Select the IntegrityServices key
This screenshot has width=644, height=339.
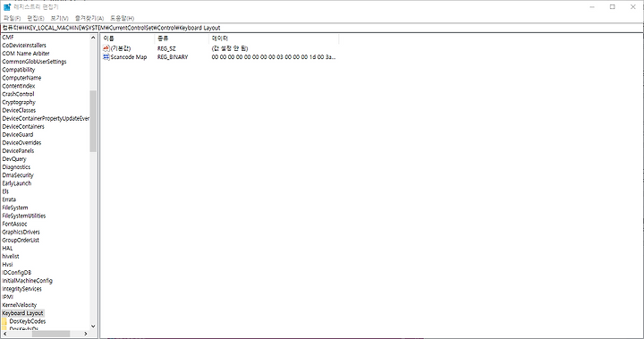tap(21, 289)
